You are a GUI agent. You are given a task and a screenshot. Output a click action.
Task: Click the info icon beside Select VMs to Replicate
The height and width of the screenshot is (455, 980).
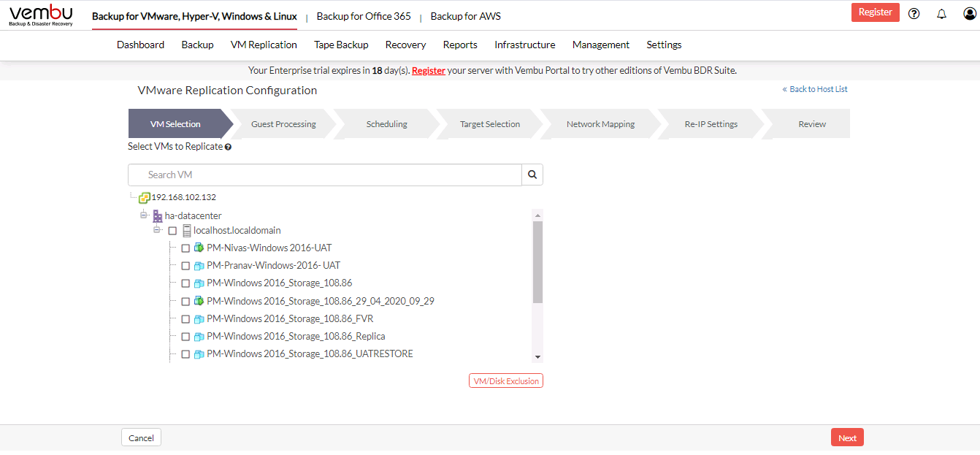coord(228,147)
